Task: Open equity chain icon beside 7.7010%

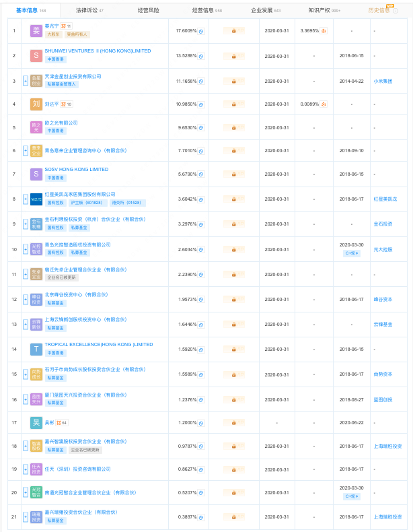Action: click(x=201, y=151)
